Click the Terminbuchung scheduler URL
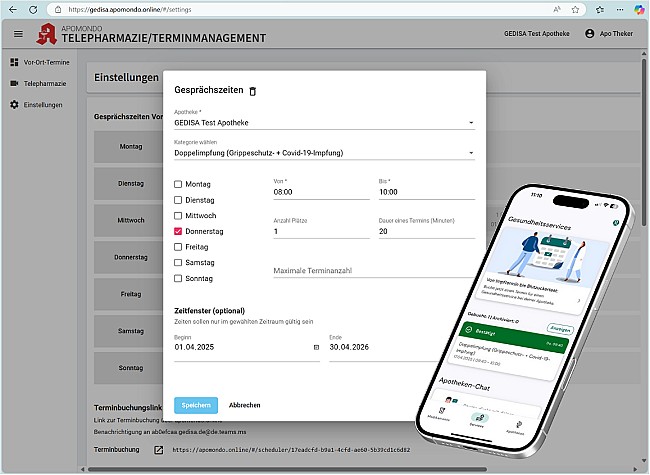Image resolution: width=650 pixels, height=475 pixels. coord(291,450)
